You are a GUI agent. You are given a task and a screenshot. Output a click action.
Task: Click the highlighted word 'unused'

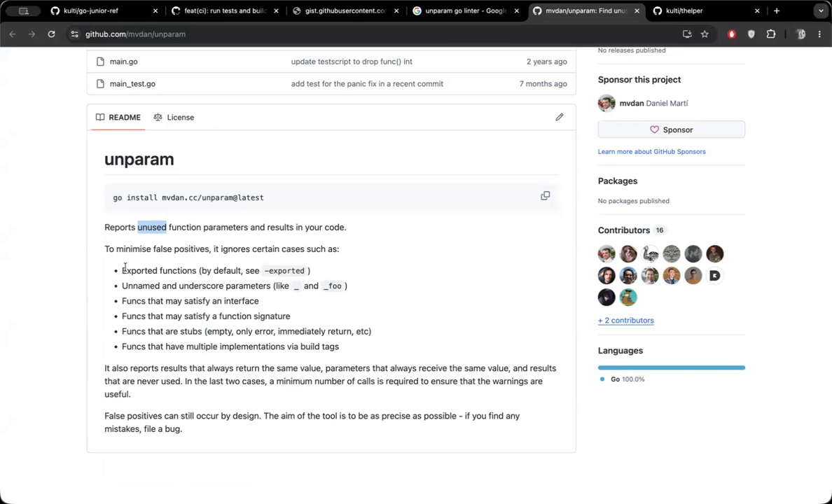pyautogui.click(x=152, y=227)
